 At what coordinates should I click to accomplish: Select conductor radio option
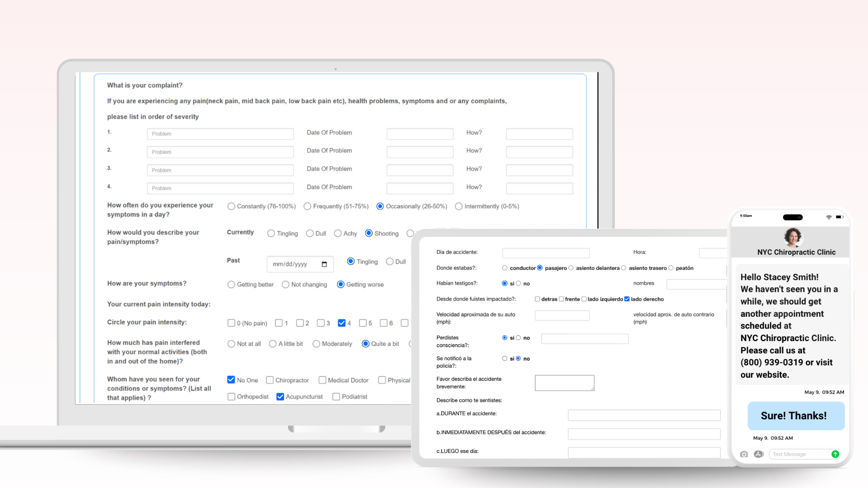[x=505, y=268]
